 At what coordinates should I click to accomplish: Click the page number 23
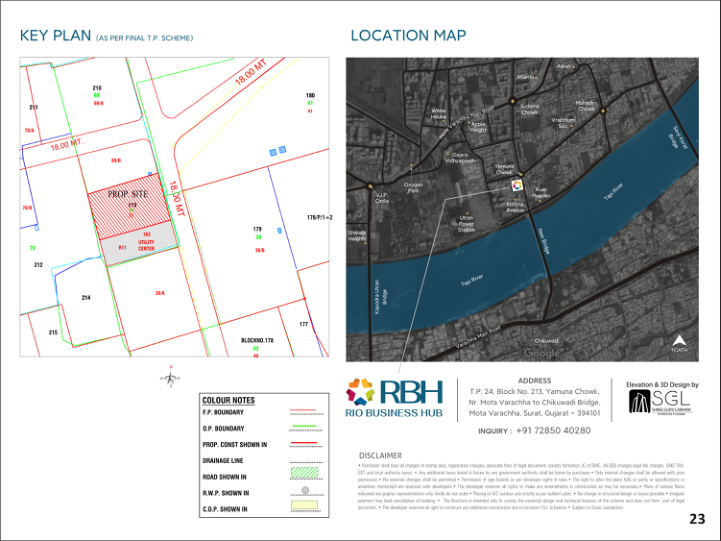click(697, 519)
